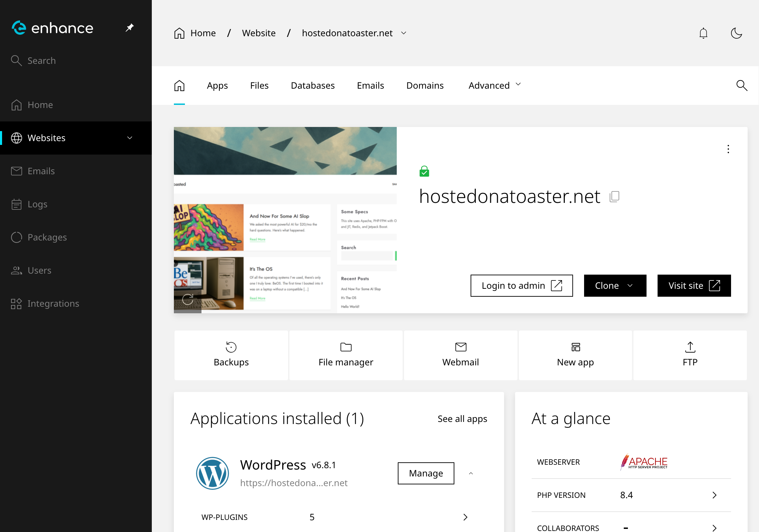Open the Backups shortcut tile

pyautogui.click(x=231, y=355)
